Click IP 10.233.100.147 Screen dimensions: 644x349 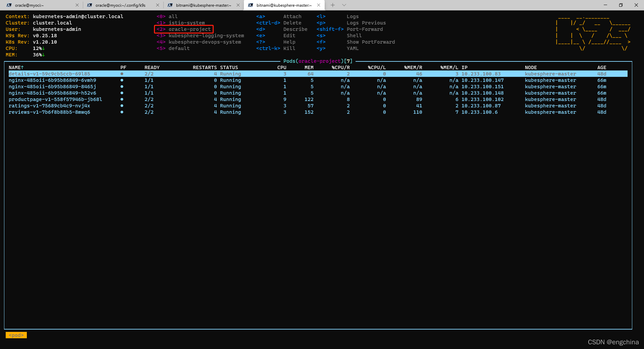(x=482, y=80)
